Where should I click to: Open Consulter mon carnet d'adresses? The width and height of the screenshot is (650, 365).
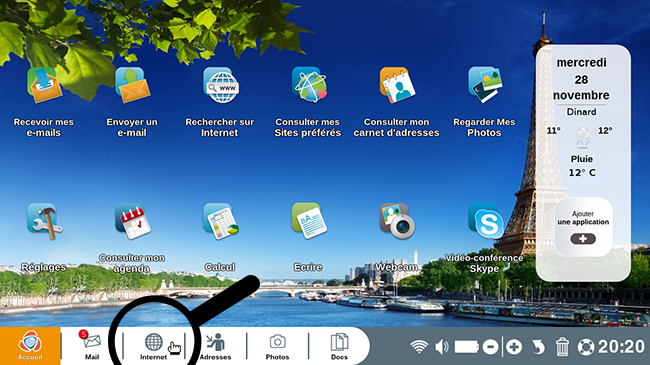(x=397, y=86)
